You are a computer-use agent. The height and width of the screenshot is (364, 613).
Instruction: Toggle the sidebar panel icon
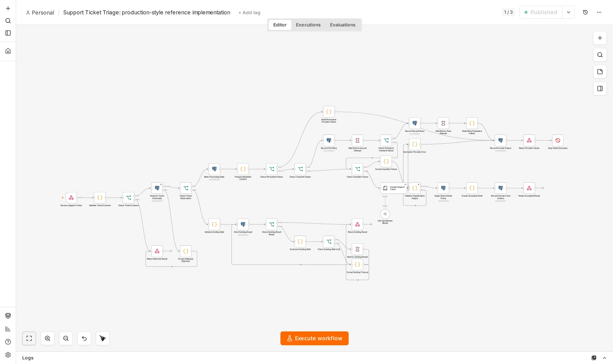[x=8, y=33]
